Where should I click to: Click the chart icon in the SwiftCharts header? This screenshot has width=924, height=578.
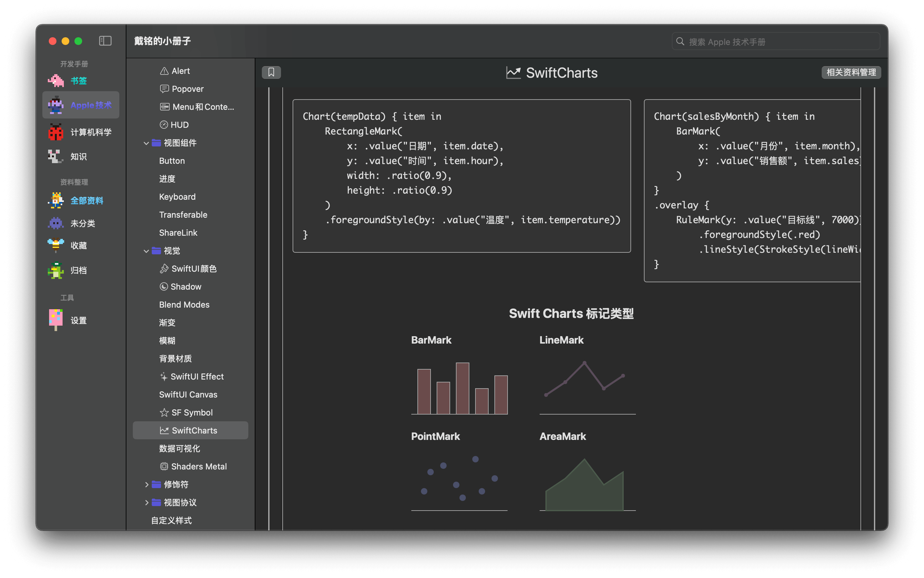[x=514, y=73]
